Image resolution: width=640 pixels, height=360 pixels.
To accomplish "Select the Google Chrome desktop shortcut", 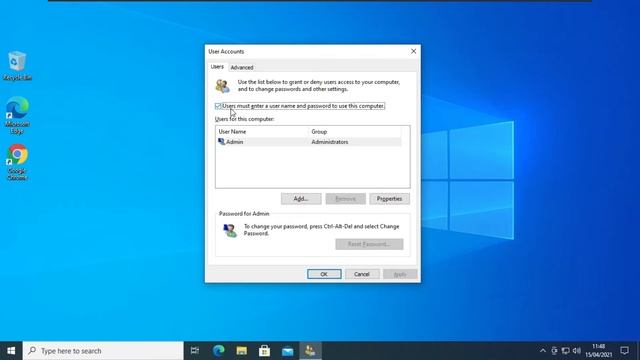I will point(17,162).
